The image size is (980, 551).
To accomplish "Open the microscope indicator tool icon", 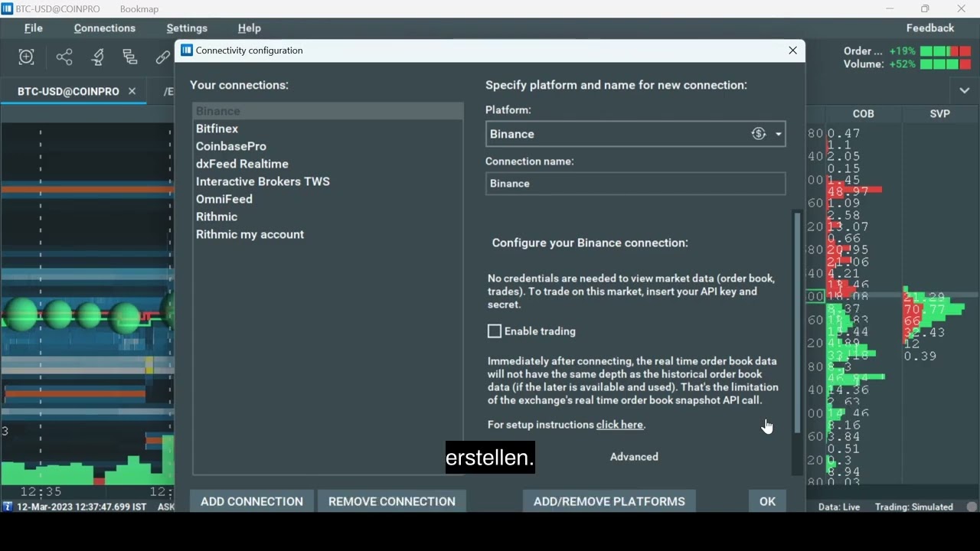I will click(98, 57).
